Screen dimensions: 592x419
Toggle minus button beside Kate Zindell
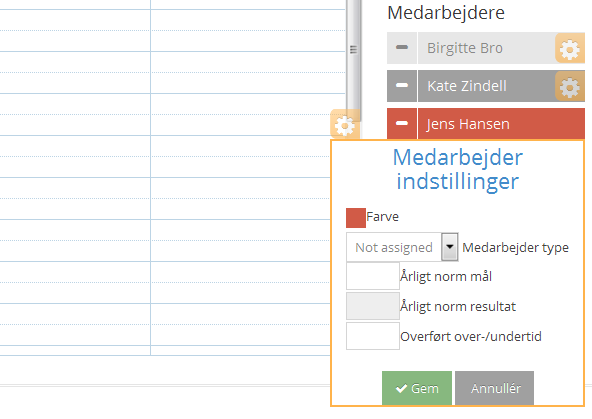pyautogui.click(x=402, y=86)
